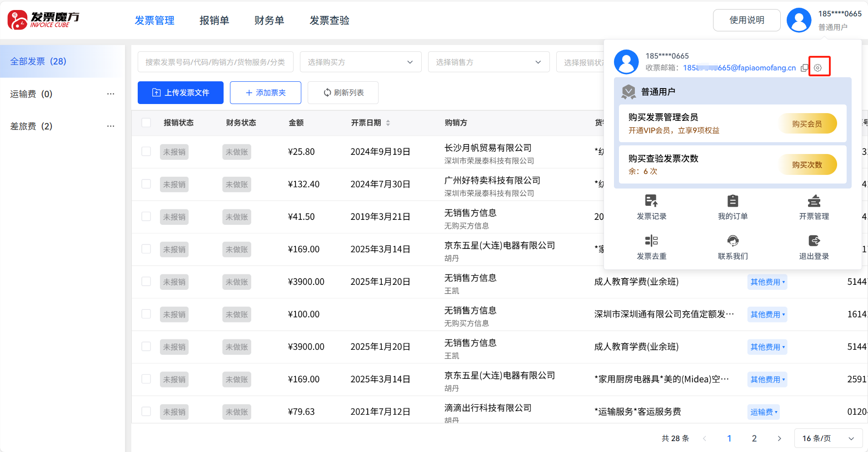Open the 选择销售方 dropdown
The height and width of the screenshot is (452, 868).
[x=489, y=62]
